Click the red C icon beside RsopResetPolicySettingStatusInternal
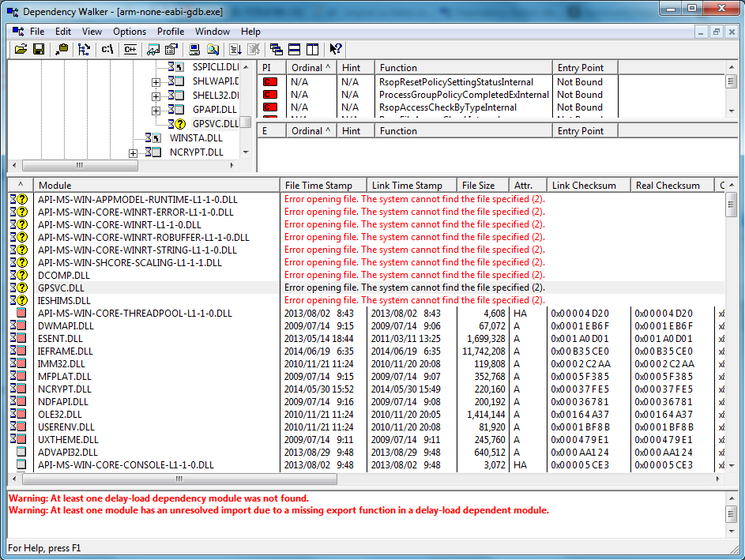Screen dimensions: 745x560 [270, 81]
